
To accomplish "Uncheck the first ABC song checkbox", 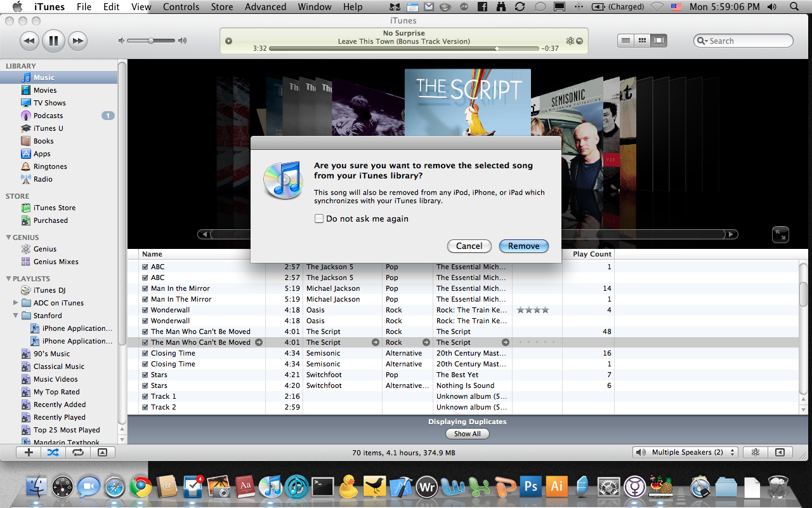I will point(145,267).
